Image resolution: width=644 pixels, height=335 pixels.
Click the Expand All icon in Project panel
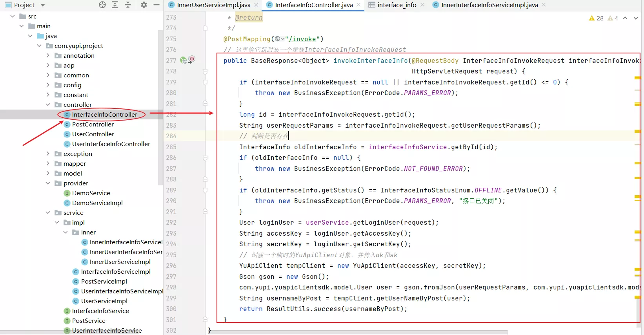[x=115, y=5]
